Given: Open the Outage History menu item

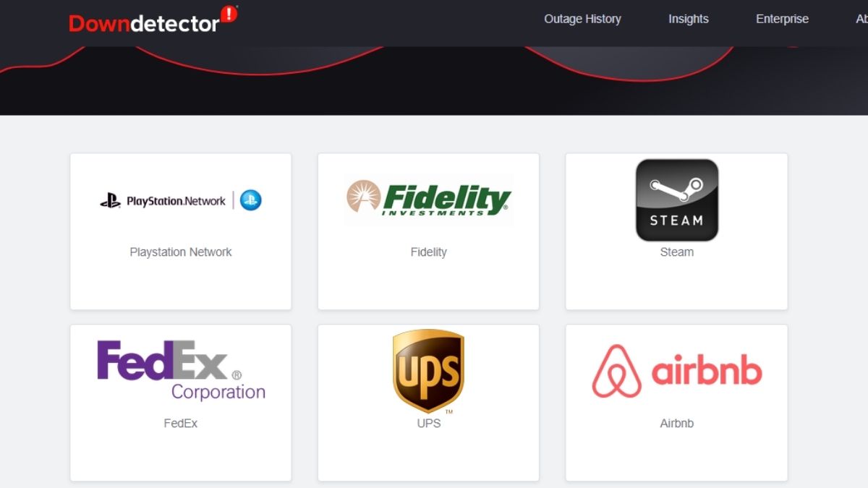Looking at the screenshot, I should click(x=582, y=20).
